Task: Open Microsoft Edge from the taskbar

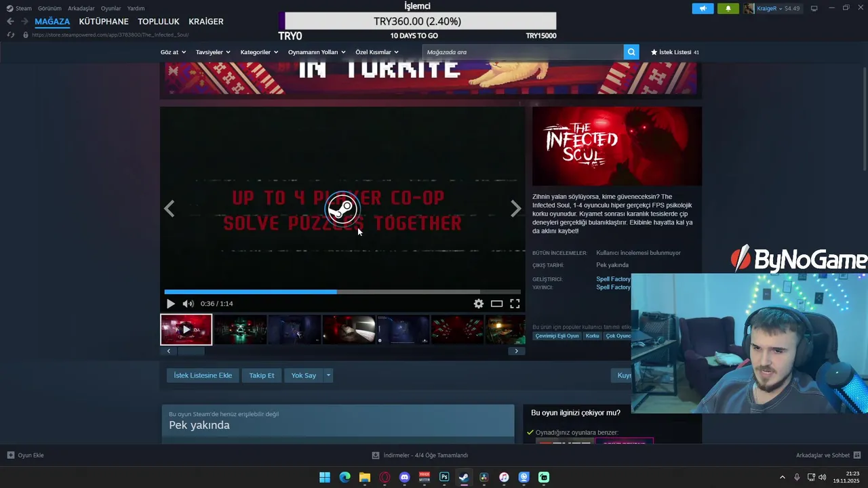Action: coord(345,477)
